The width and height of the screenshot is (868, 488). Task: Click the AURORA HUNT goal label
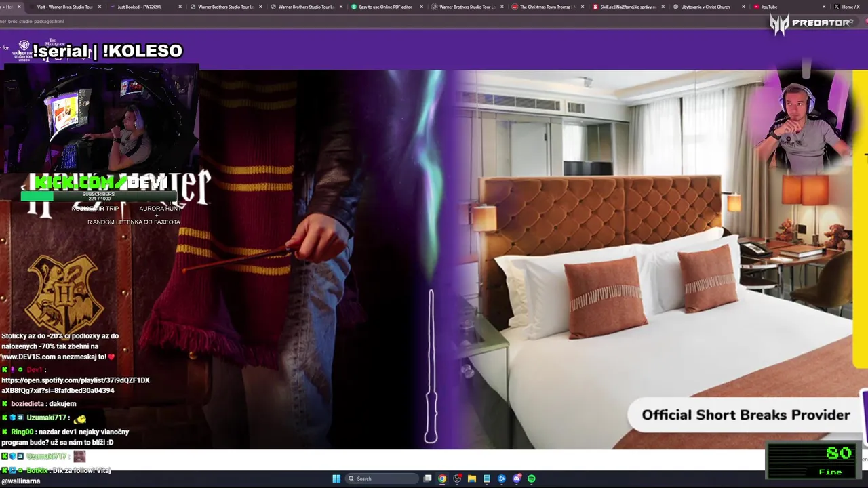pos(160,208)
